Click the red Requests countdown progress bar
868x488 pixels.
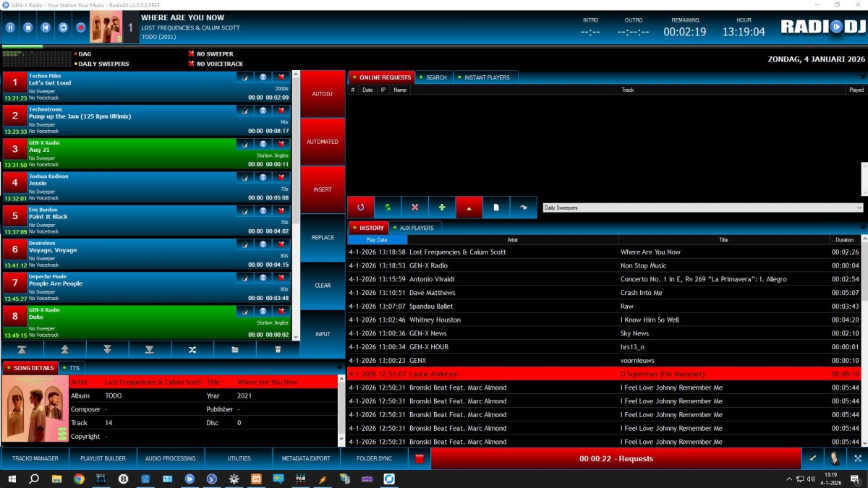point(615,458)
